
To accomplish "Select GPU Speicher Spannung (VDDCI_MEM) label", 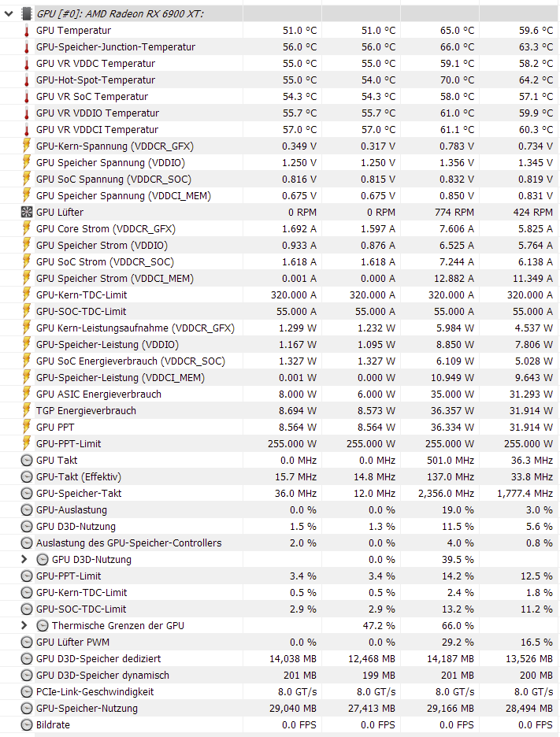I will pyautogui.click(x=123, y=195).
